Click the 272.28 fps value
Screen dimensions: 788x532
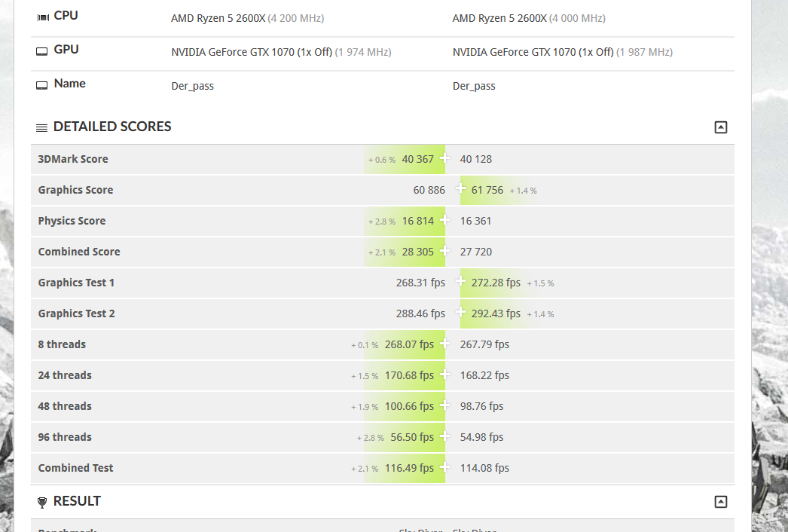(x=496, y=283)
